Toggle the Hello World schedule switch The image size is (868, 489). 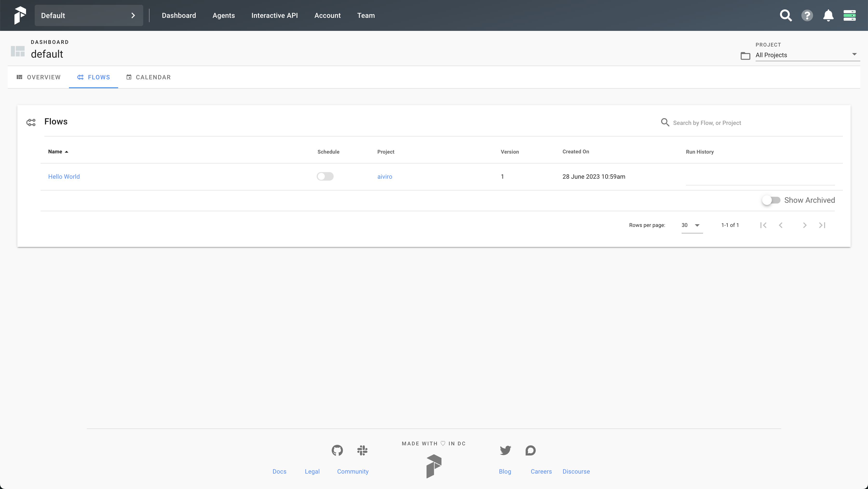click(325, 177)
